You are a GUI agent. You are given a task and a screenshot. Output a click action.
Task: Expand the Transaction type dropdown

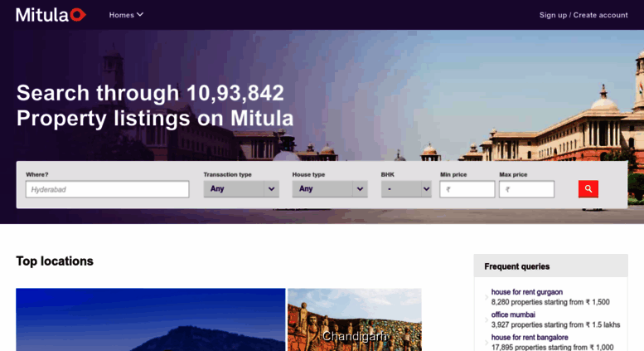(241, 189)
